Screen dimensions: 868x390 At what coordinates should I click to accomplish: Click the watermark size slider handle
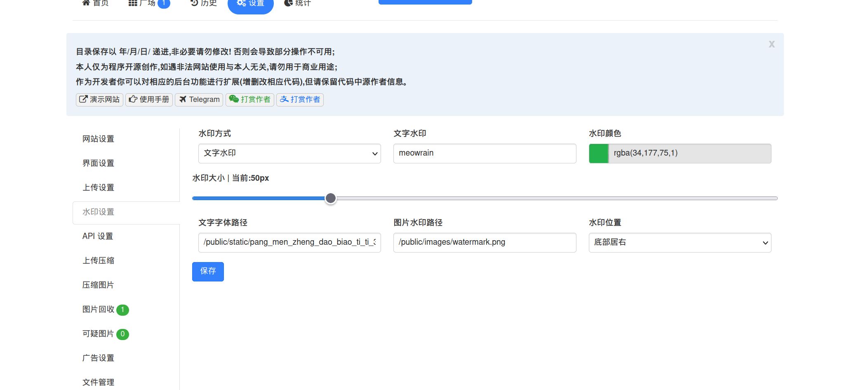(330, 199)
